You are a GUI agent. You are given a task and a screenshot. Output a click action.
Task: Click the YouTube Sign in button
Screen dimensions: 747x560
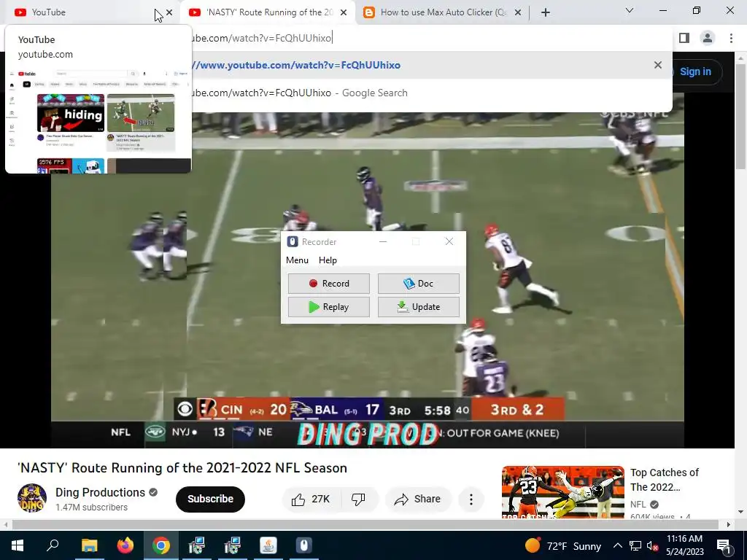pos(694,72)
